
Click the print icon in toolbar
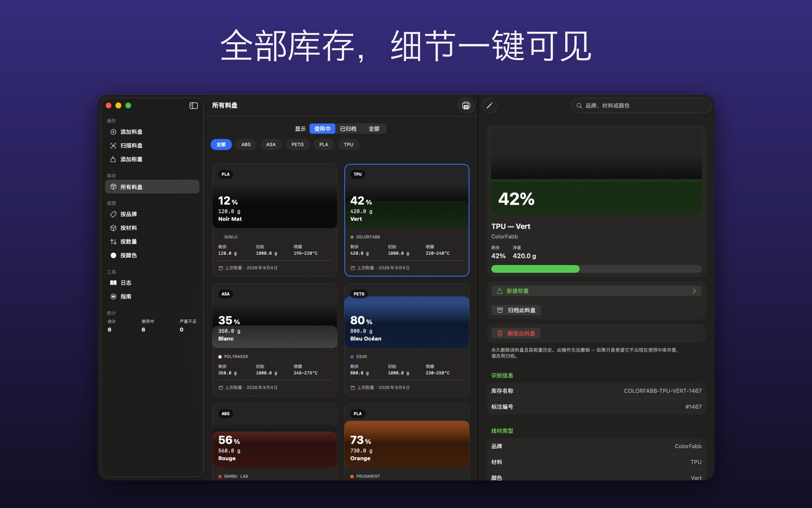(x=466, y=106)
